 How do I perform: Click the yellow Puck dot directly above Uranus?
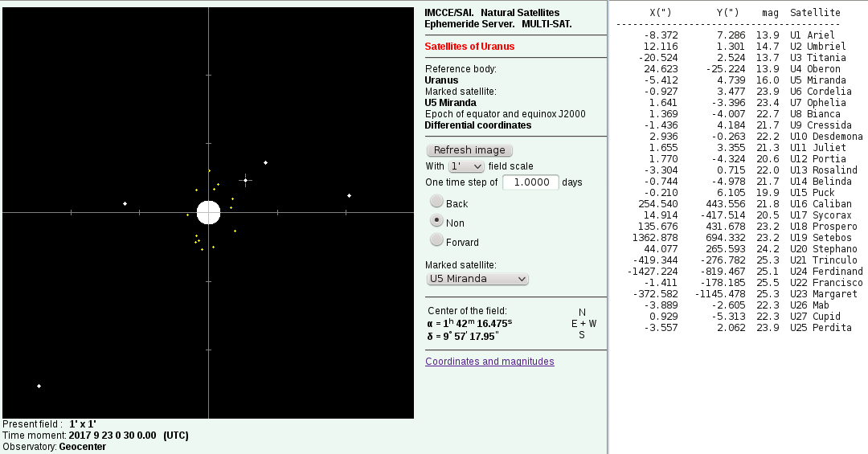pos(209,170)
